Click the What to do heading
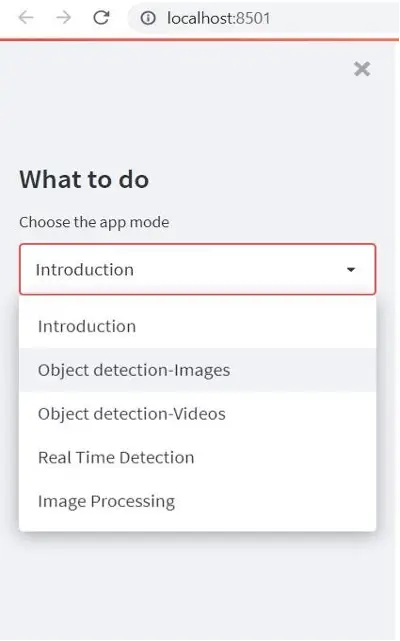400x641 pixels. [x=84, y=179]
